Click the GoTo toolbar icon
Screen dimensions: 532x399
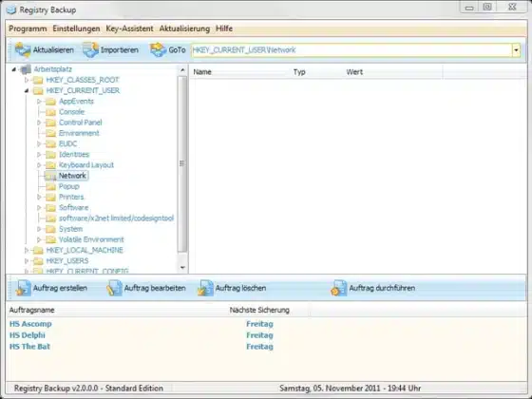pyautogui.click(x=159, y=49)
